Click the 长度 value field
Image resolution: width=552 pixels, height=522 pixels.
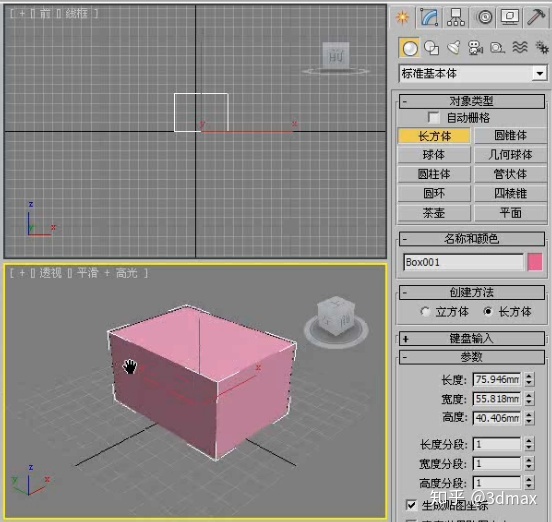(x=497, y=379)
